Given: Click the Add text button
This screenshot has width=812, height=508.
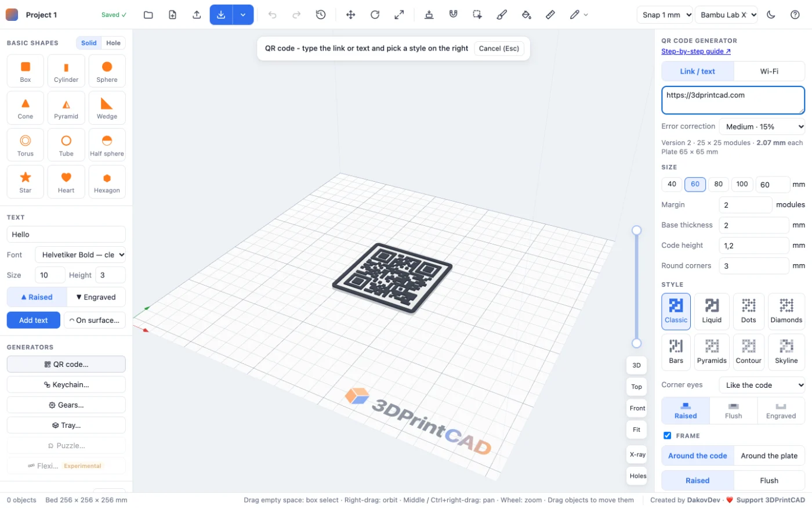Looking at the screenshot, I should 34,320.
